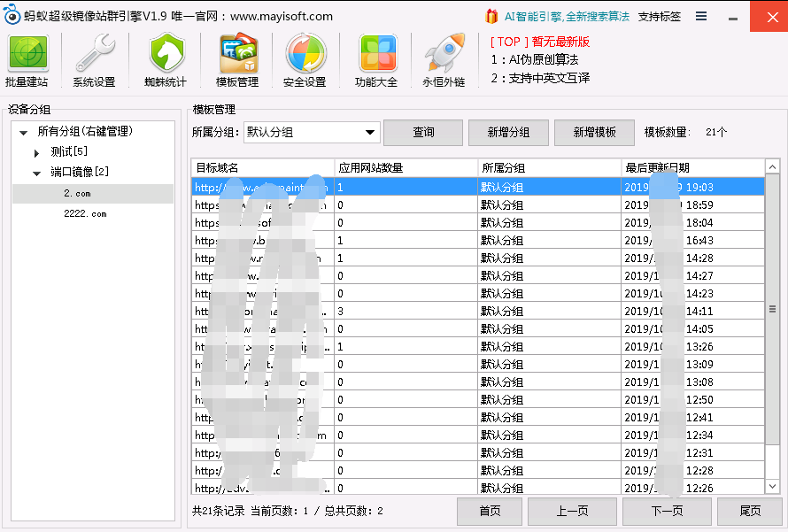This screenshot has width=788, height=532.
Task: Click the table vertical scrollbar thumb
Action: tap(772, 309)
